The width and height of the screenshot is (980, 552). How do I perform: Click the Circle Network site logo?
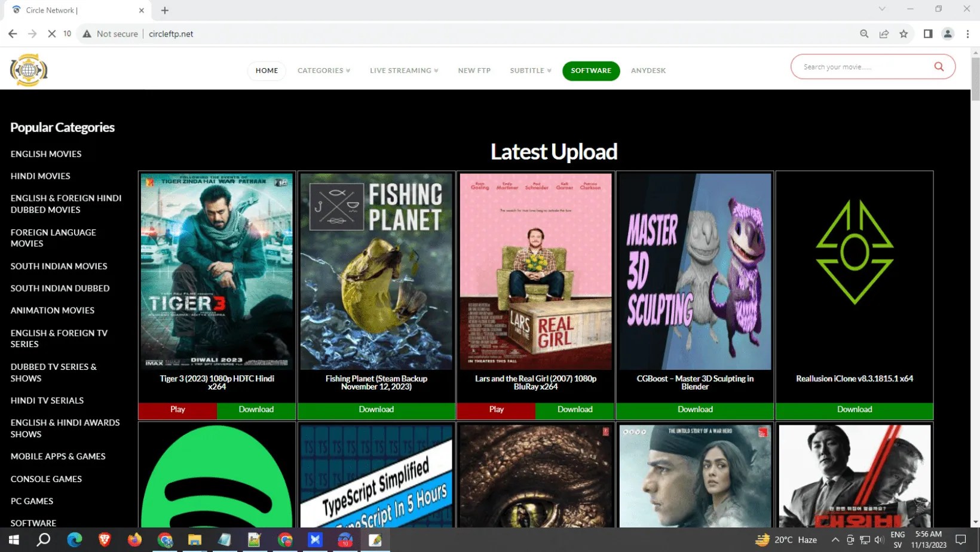point(28,69)
